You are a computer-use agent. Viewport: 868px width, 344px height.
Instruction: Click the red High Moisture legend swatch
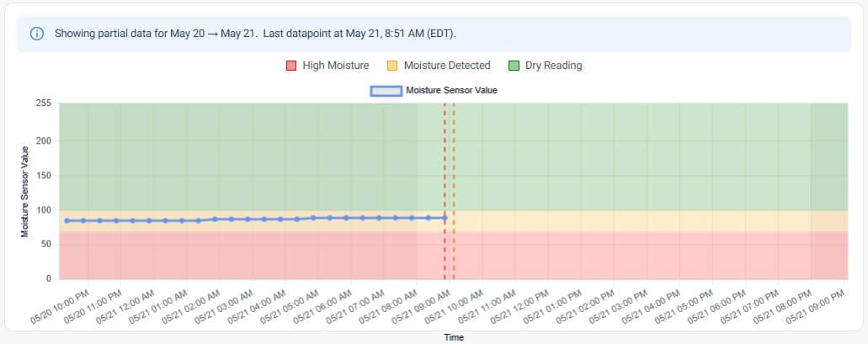pyautogui.click(x=291, y=66)
